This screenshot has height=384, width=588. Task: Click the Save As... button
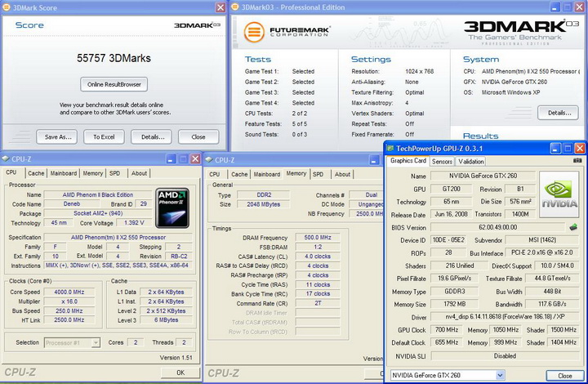click(56, 137)
